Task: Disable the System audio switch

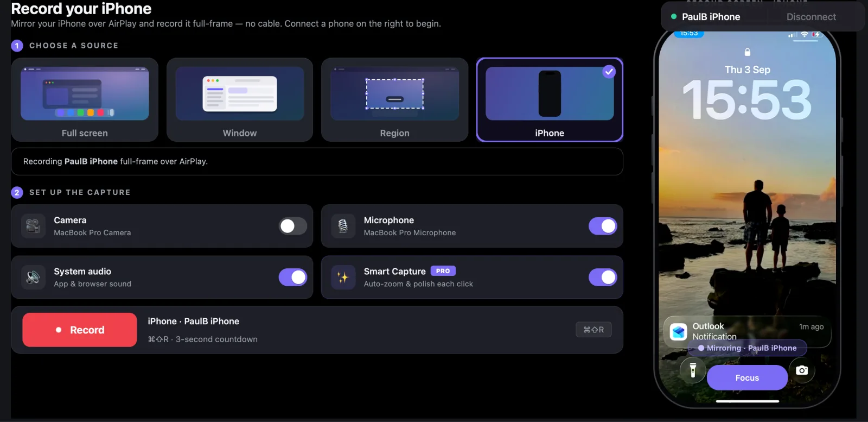Action: pos(293,277)
